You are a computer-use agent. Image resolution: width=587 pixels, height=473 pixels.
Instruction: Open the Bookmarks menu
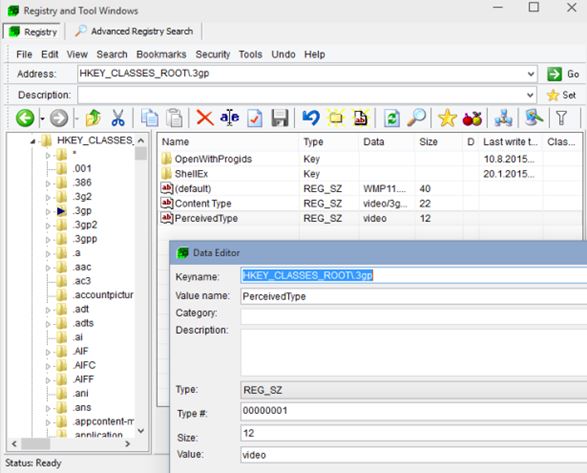pos(161,55)
